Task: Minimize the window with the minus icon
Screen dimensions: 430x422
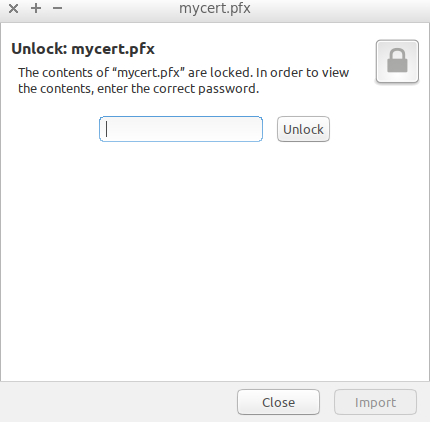Action: tap(58, 8)
